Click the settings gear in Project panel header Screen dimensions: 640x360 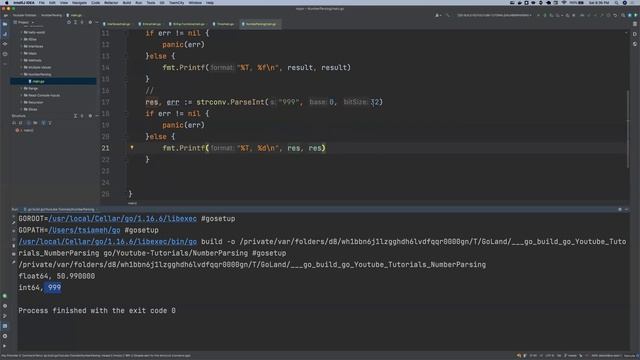(90, 22)
